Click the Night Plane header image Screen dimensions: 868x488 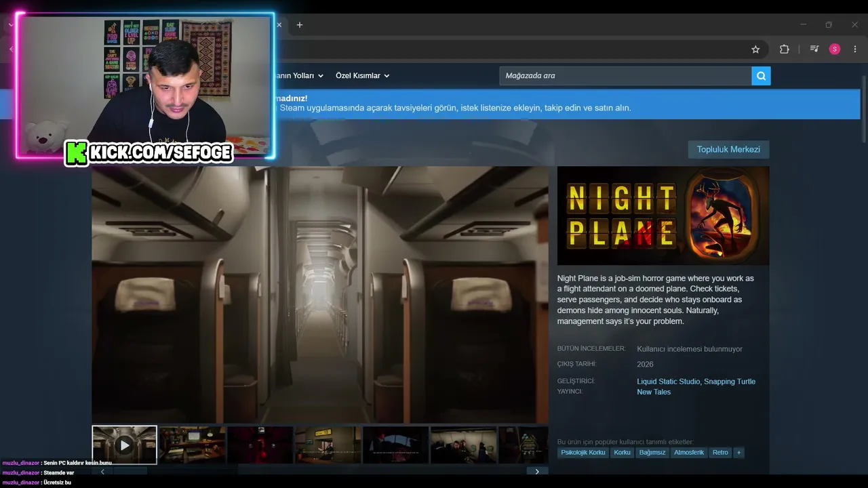(663, 216)
